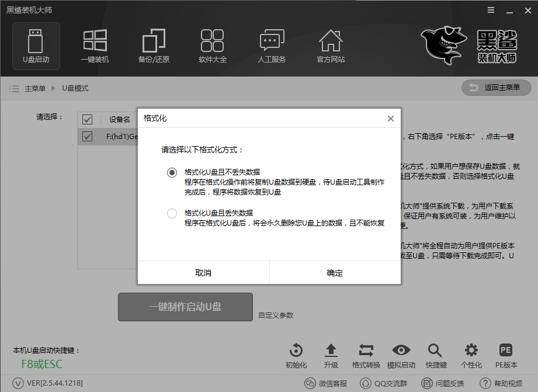The width and height of the screenshot is (538, 392).
Task: Uncheck the F:(hd1) device checkbox
Action: coord(87,136)
